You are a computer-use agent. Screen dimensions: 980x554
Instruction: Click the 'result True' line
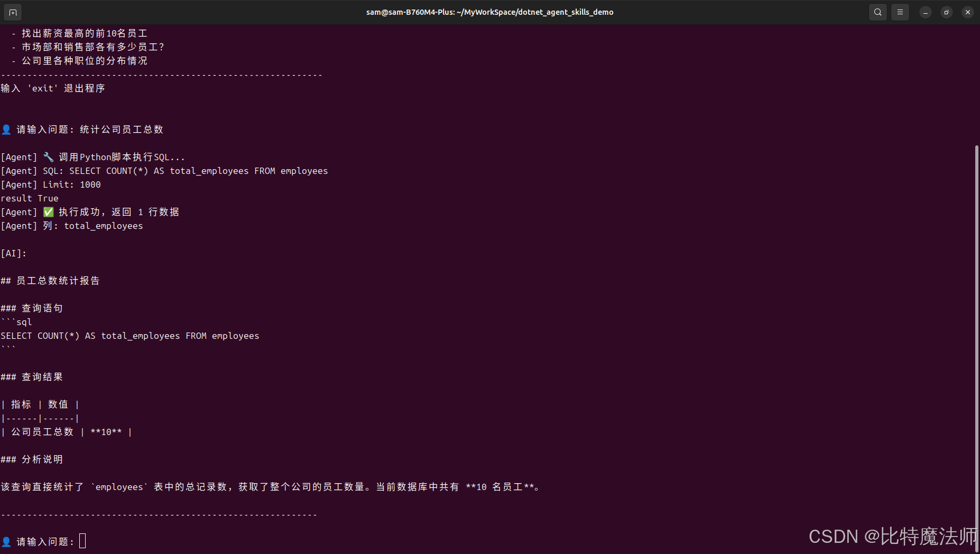pyautogui.click(x=30, y=198)
